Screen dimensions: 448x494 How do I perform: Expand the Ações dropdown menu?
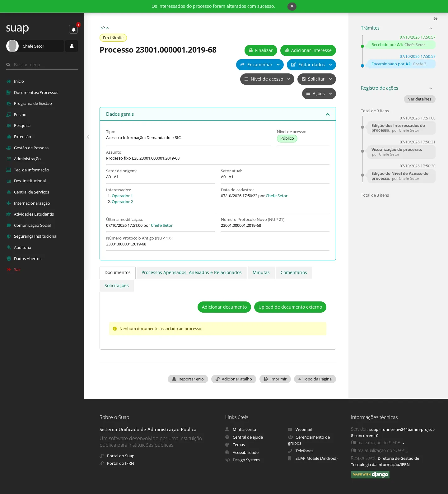click(x=319, y=94)
